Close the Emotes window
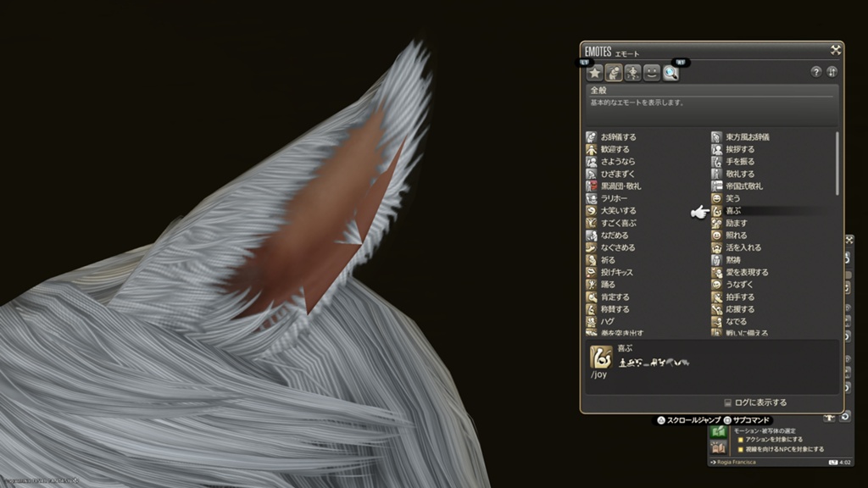868x488 pixels. (x=835, y=50)
